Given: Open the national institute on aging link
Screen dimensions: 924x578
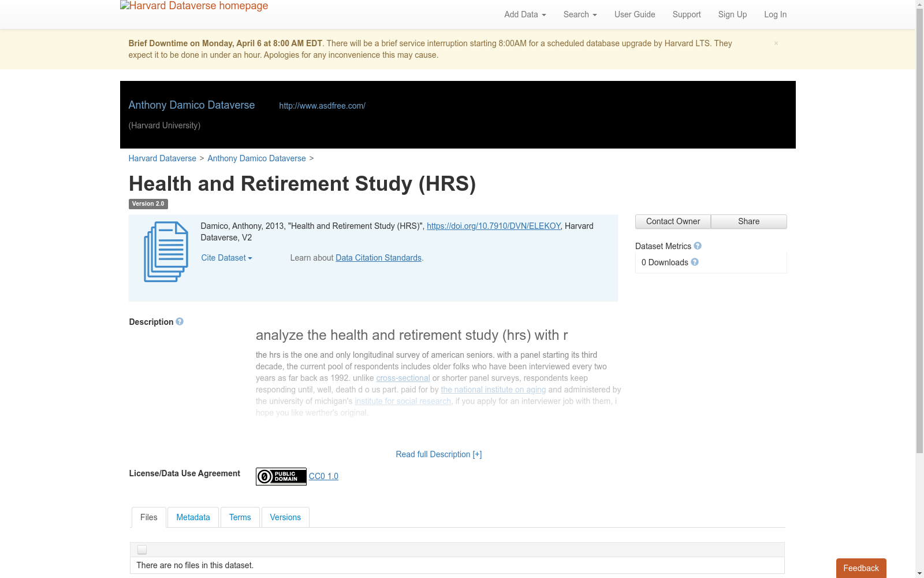Looking at the screenshot, I should pyautogui.click(x=493, y=390).
